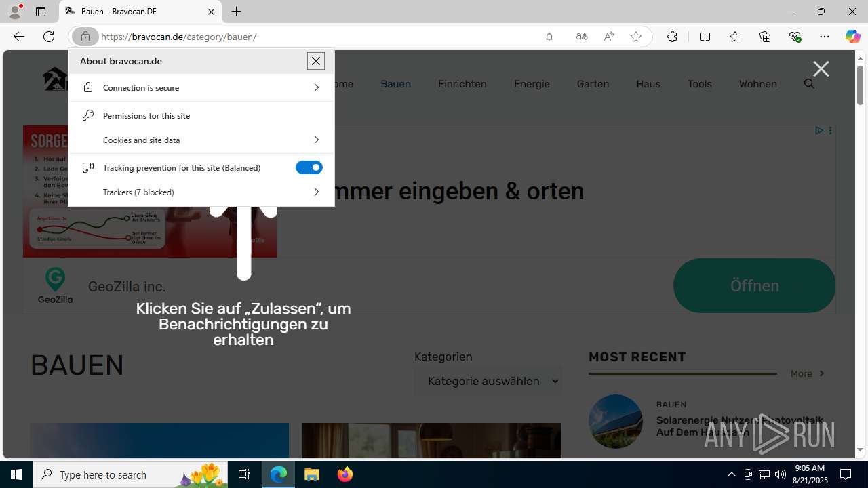The image size is (868, 488).
Task: Click the website search magnifier icon
Action: tap(809, 84)
